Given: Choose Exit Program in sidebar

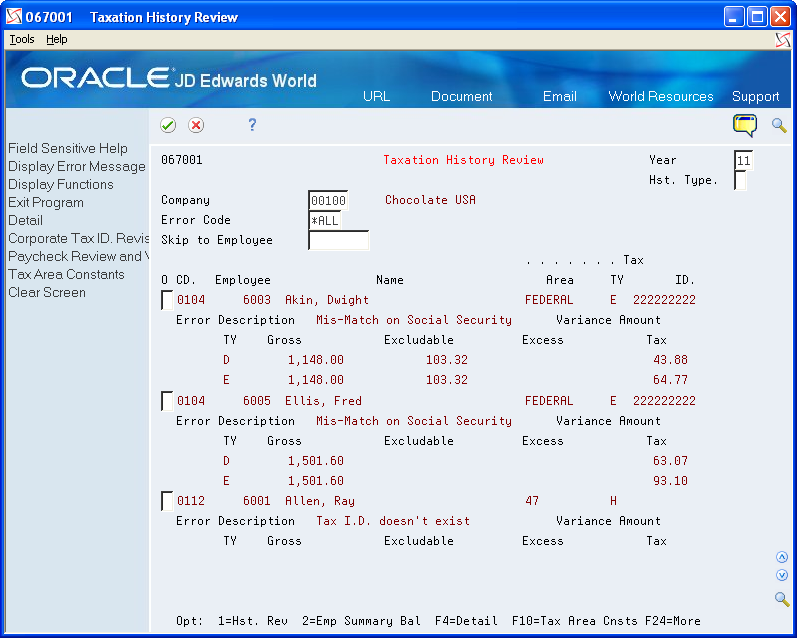Looking at the screenshot, I should click(x=46, y=202).
